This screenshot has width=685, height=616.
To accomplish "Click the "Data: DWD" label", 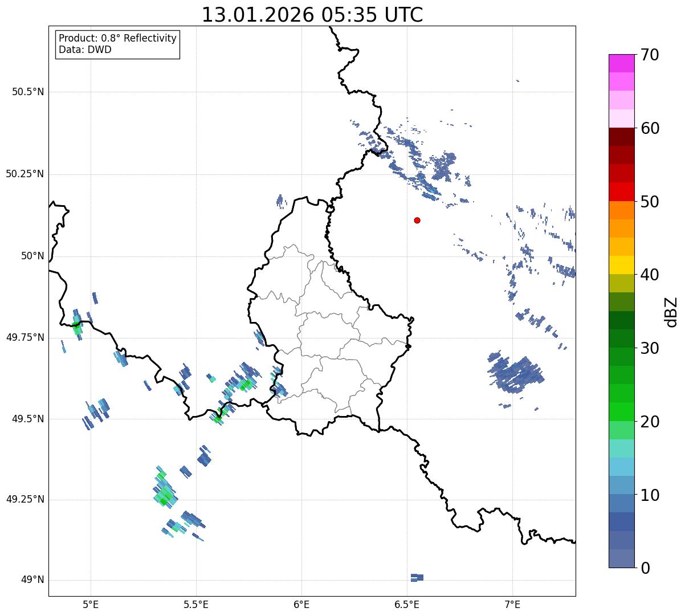I will click(85, 50).
